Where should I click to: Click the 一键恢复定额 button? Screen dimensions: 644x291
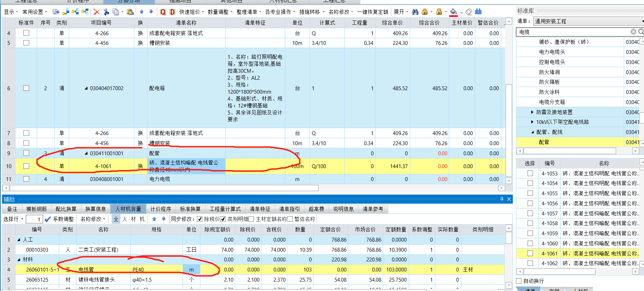point(373,12)
